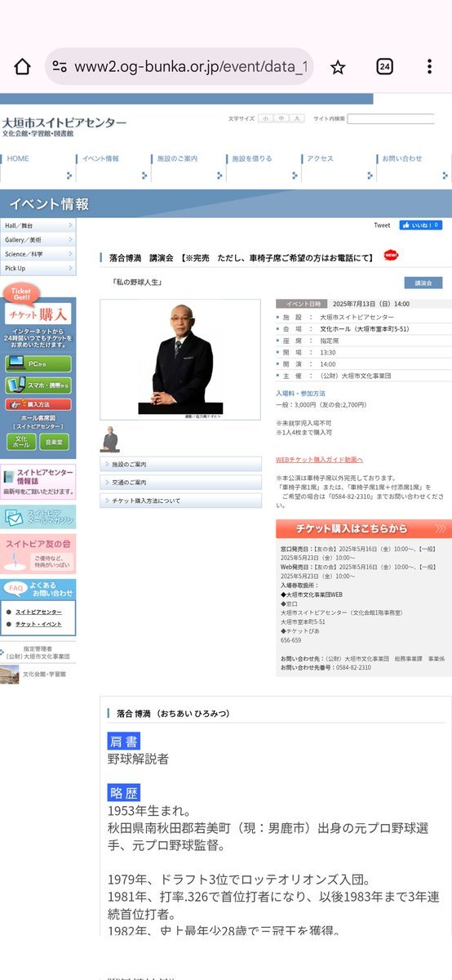Open WEBチケット購入ガイド動画へ link
The height and width of the screenshot is (980, 452).
point(320,460)
